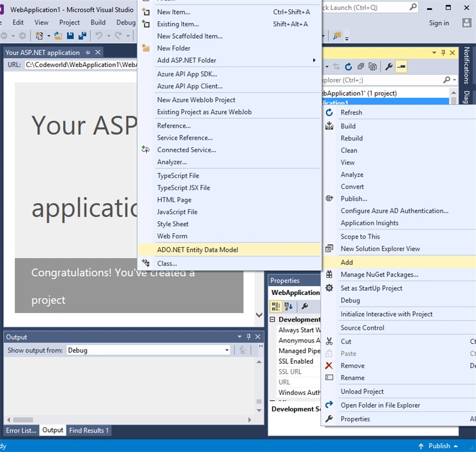Switch to the Error List tab
This screenshot has width=476, height=452.
[x=21, y=430]
